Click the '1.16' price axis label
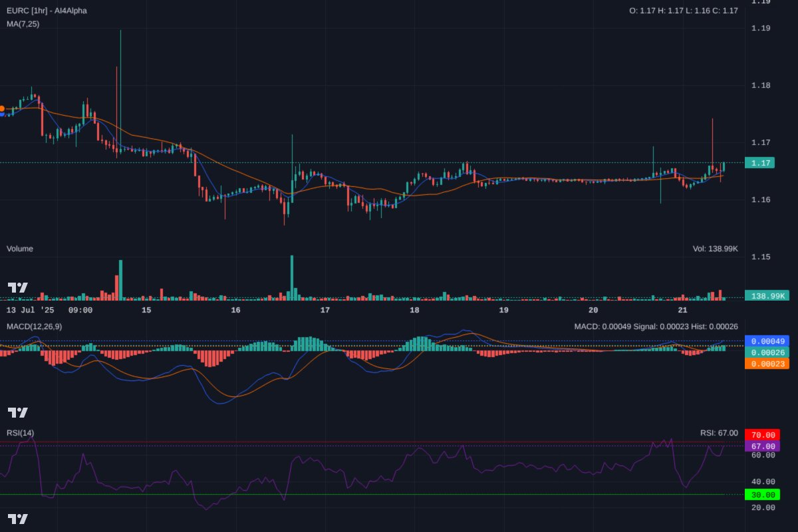This screenshot has width=798, height=532. click(761, 199)
